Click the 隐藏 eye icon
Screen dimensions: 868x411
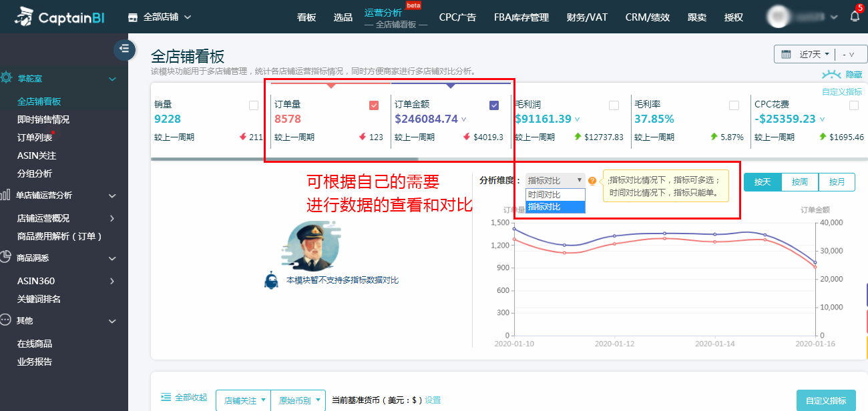coord(831,75)
